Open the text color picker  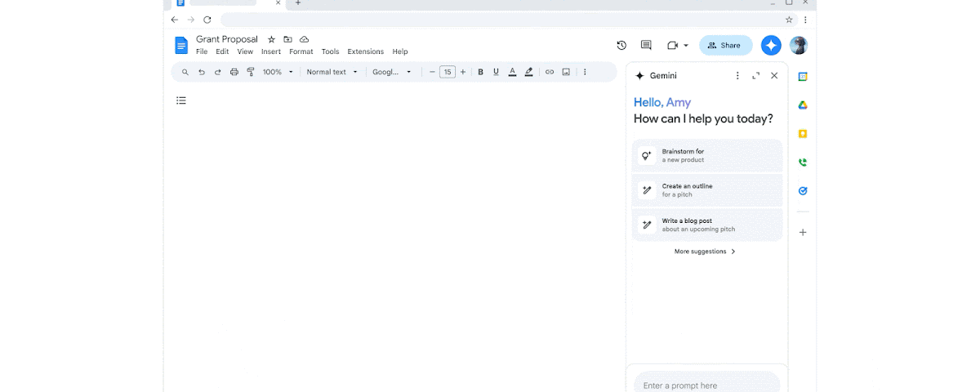(x=512, y=72)
